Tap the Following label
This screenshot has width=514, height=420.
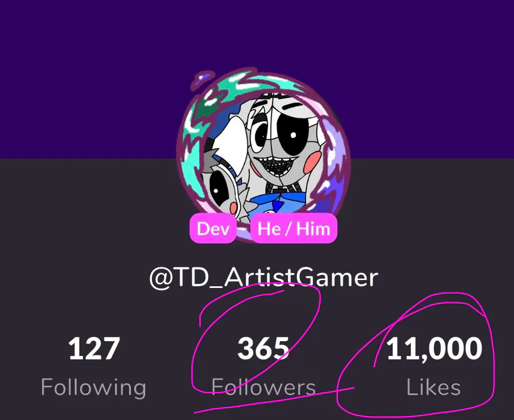[94, 387]
